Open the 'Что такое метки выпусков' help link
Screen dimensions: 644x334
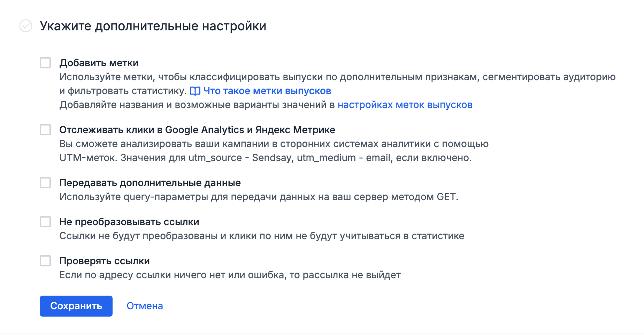point(267,91)
